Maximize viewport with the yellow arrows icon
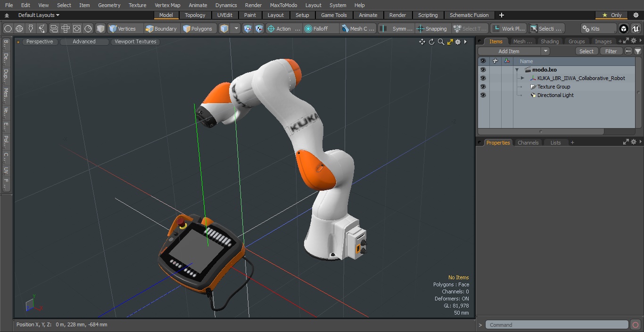The image size is (644, 332). pos(450,42)
